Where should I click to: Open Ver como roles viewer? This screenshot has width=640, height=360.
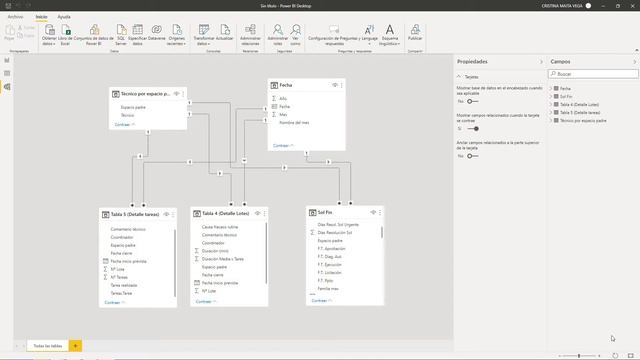(296, 35)
